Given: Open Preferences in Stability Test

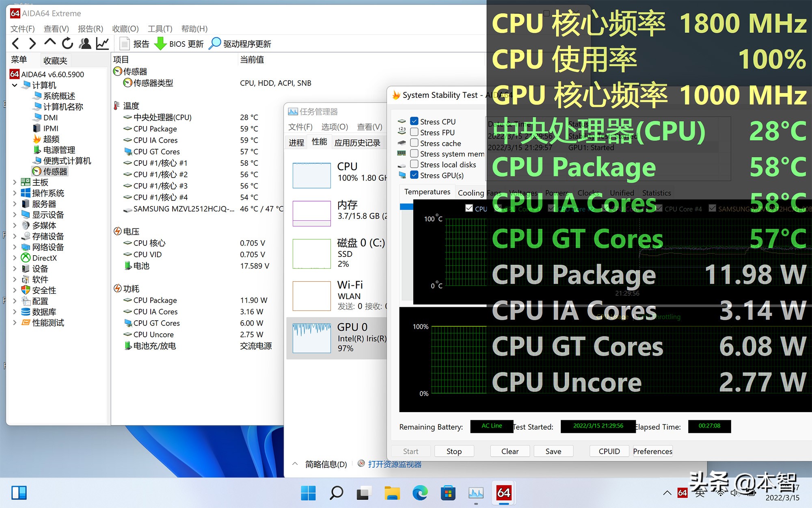Looking at the screenshot, I should click(652, 451).
